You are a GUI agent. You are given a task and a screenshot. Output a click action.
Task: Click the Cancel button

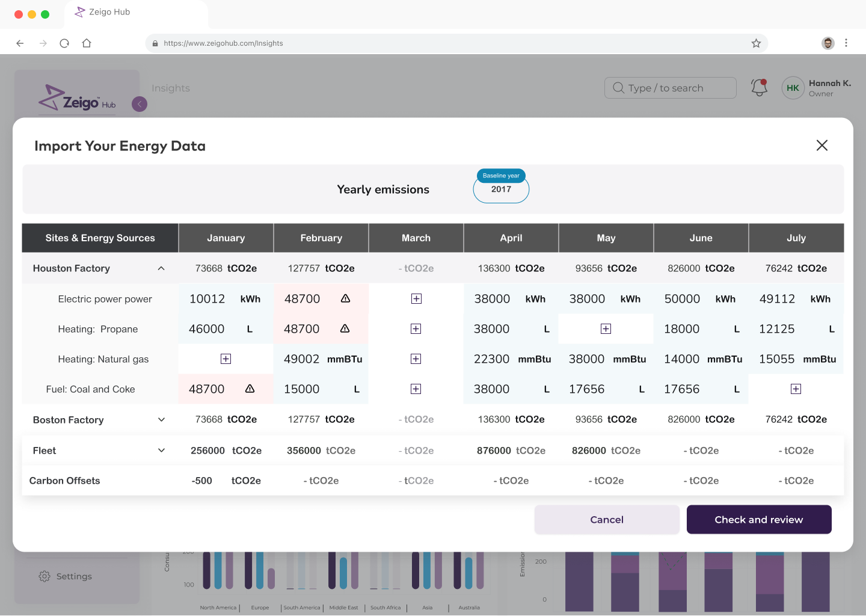point(607,520)
